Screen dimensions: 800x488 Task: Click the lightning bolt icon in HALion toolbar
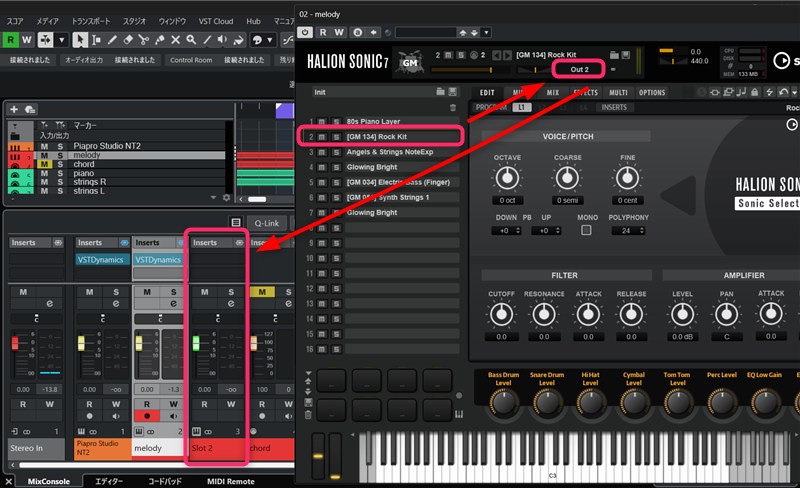(769, 92)
